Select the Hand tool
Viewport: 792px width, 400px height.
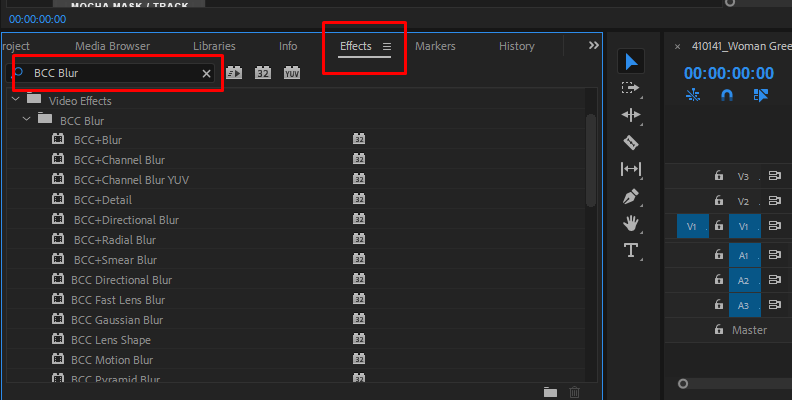click(x=631, y=223)
